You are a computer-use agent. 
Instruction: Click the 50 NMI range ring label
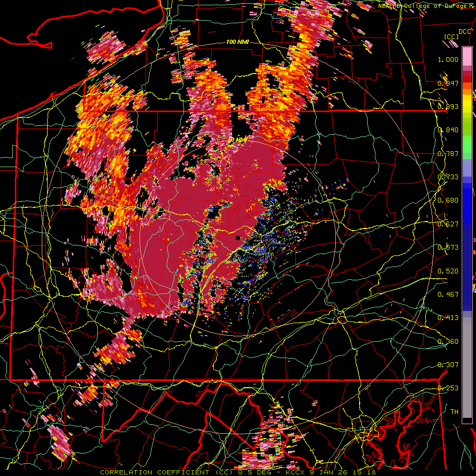[x=237, y=140]
